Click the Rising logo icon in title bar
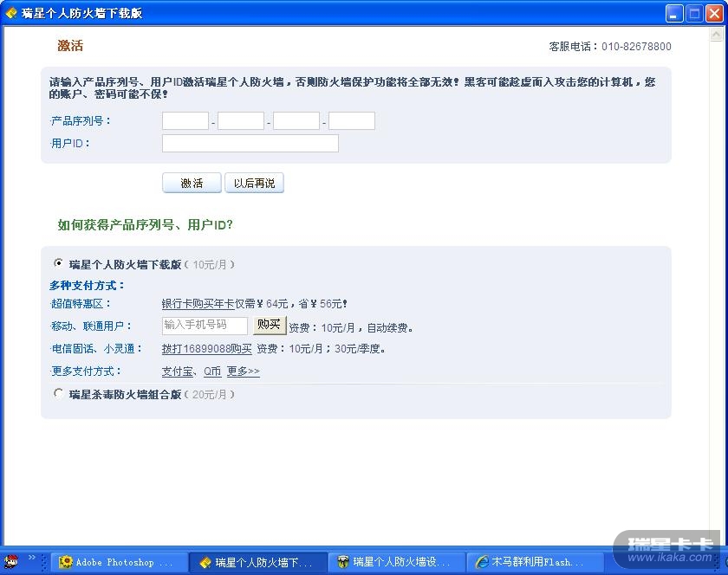 pos(10,13)
